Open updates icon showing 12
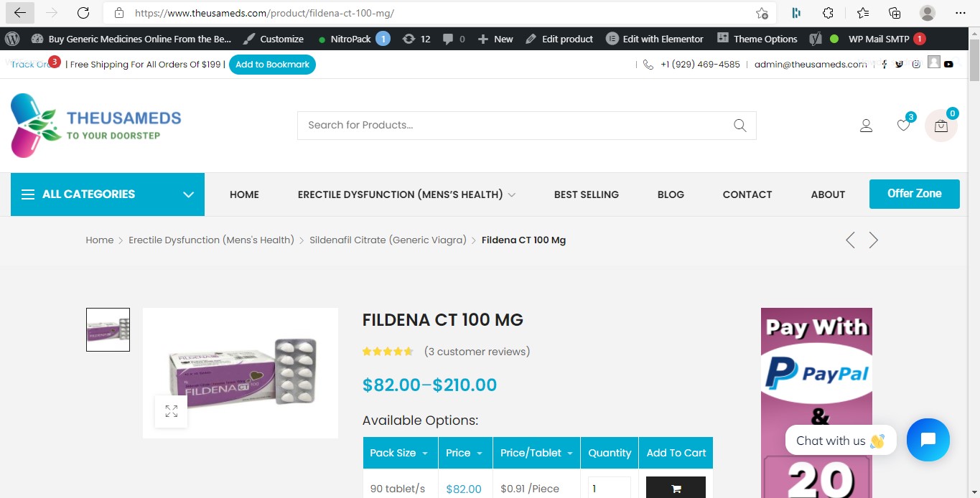 416,39
